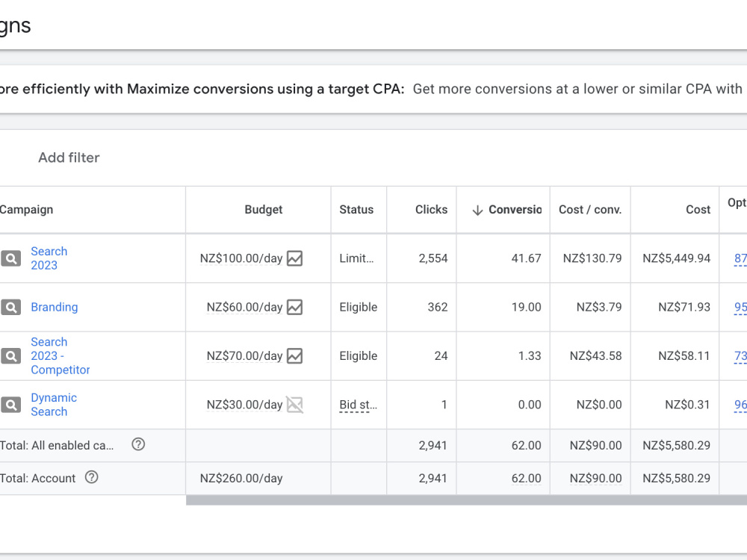The width and height of the screenshot is (747, 560).
Task: Click help icon beside Total: All enabled campaigns
Action: pos(138,444)
